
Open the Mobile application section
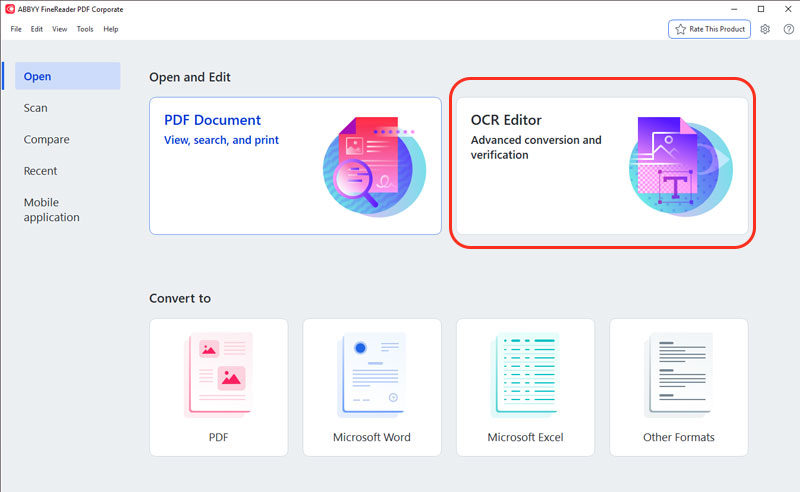52,210
